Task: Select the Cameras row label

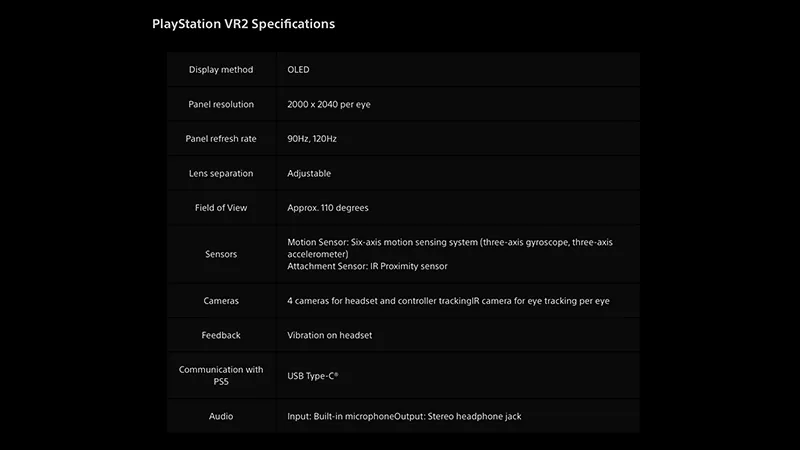Action: [x=221, y=301]
